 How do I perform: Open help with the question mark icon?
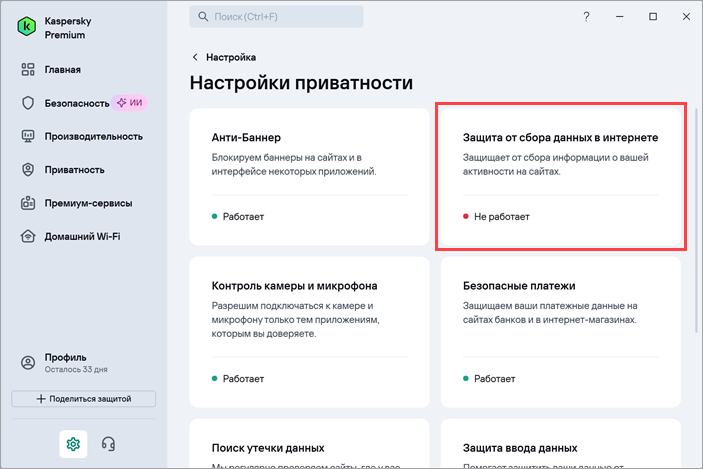click(x=586, y=17)
